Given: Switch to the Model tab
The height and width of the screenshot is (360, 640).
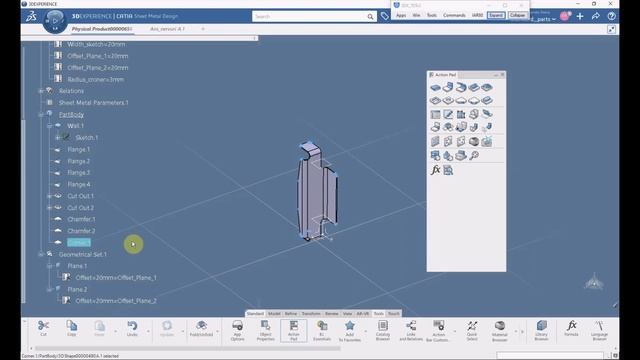Looking at the screenshot, I should click(274, 313).
